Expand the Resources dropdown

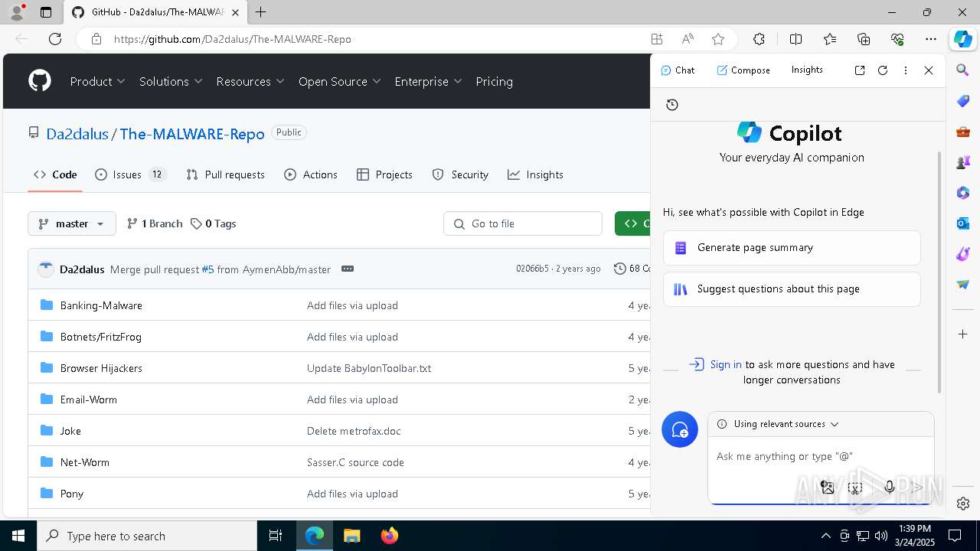click(250, 81)
